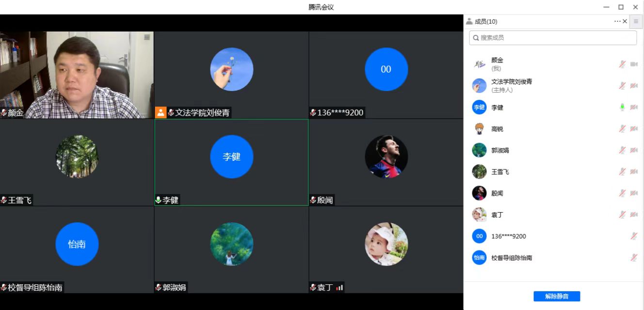Click 高锐's cartoon avatar in the member list

coord(479,129)
